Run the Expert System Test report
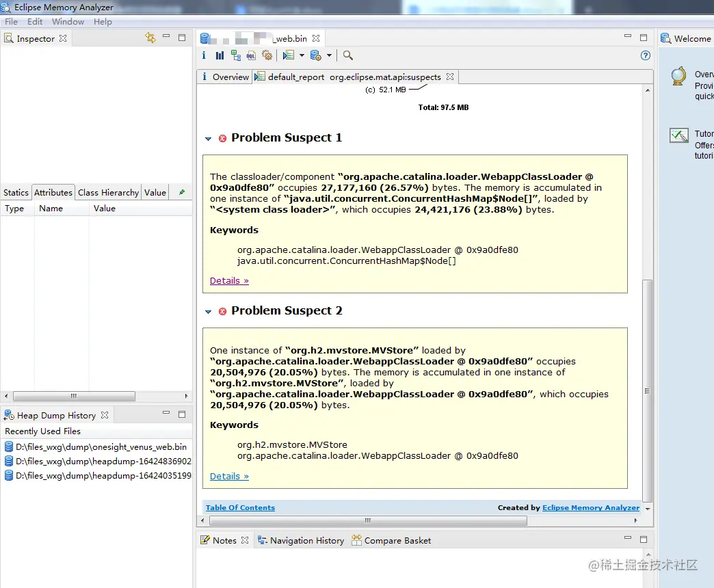Screen dimensions: 714x588 tap(288, 55)
